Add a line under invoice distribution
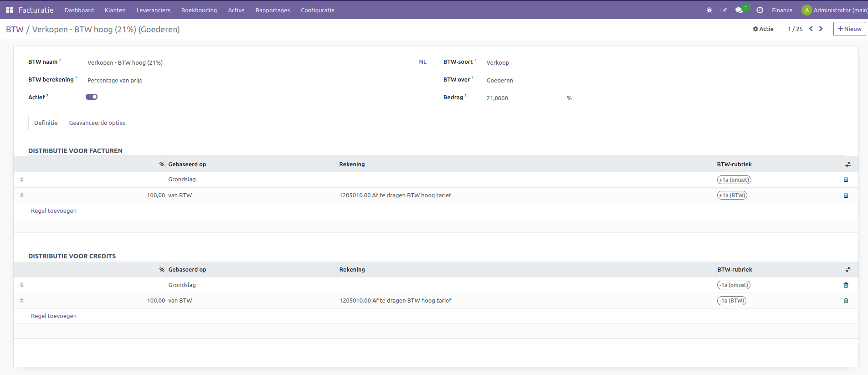Viewport: 868px width, 375px height. tap(54, 211)
